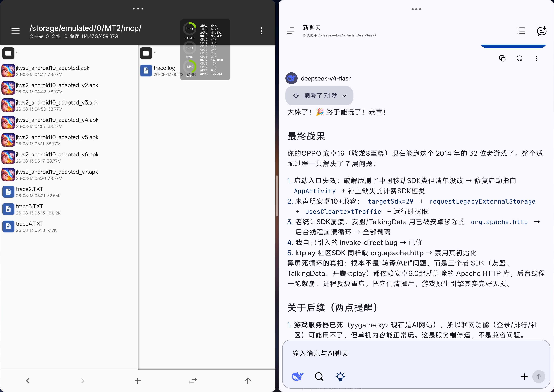Tap the deepseek-v4-flash avatar icon
Image resolution: width=554 pixels, height=392 pixels.
(x=292, y=78)
